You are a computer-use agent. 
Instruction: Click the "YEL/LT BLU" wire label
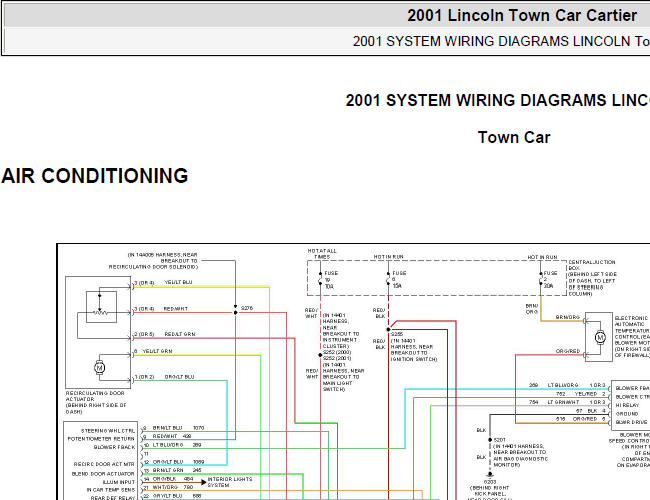click(x=178, y=282)
